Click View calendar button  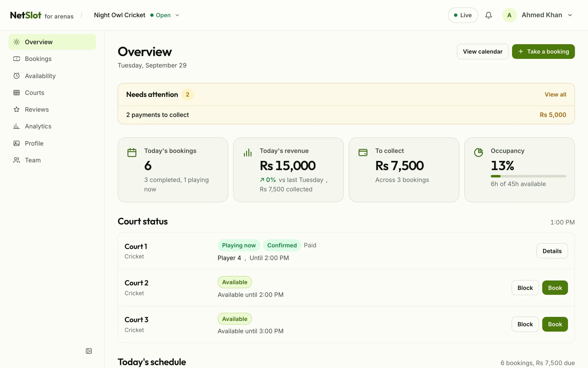point(482,52)
